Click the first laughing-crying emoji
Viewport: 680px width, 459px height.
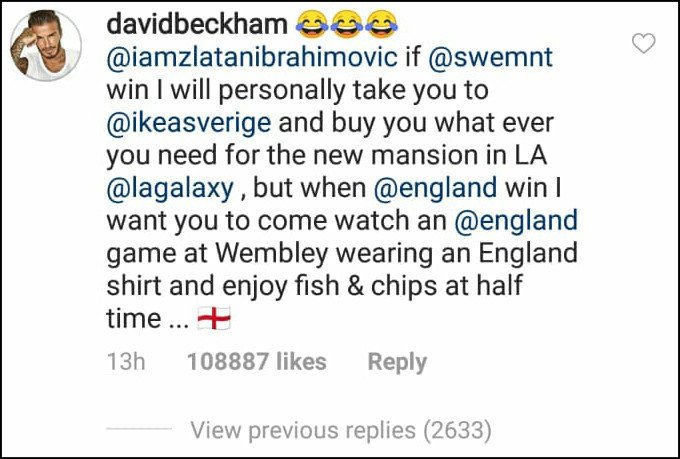point(312,25)
